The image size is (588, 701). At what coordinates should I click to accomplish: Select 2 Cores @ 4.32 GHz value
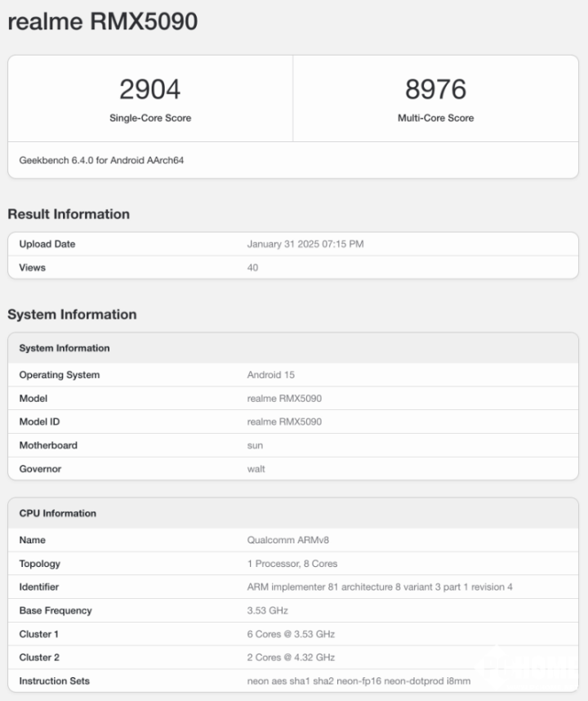[x=291, y=657]
